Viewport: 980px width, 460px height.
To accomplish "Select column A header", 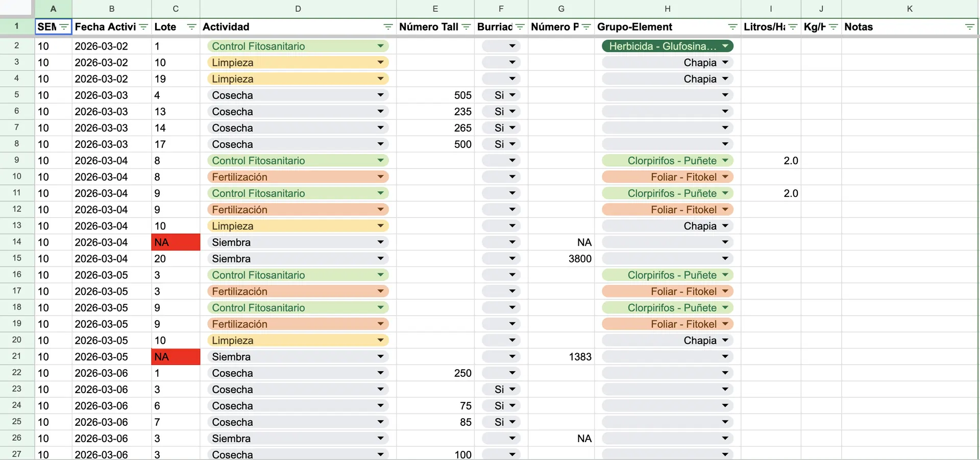I will pos(53,9).
